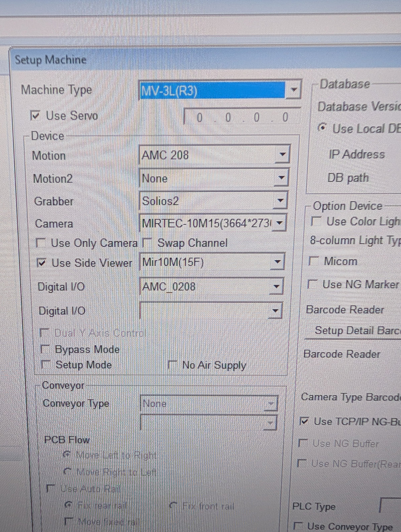Enable the Bypass Mode checkbox
The image size is (401, 532).
pyautogui.click(x=45, y=349)
